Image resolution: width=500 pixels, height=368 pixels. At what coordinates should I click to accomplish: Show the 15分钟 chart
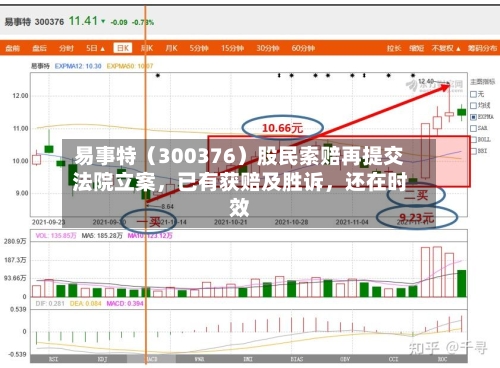[x=232, y=48]
